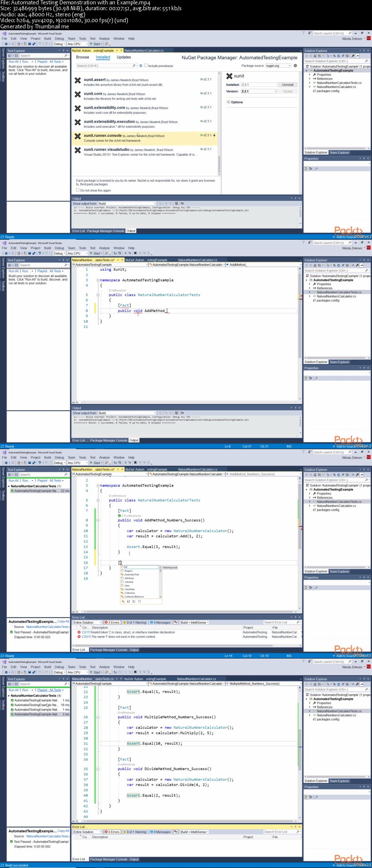
Task: Click Run All link in errors frame Test Explorer
Action: coord(13,481)
